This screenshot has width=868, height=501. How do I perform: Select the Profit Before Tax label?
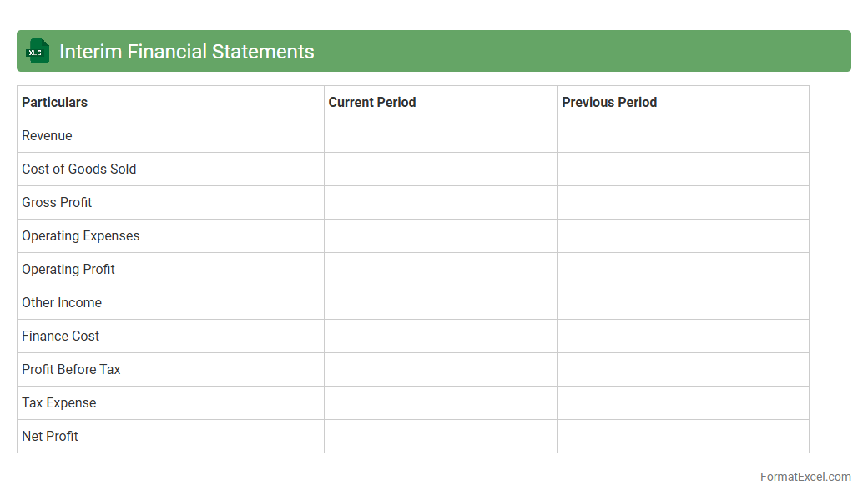coord(71,370)
